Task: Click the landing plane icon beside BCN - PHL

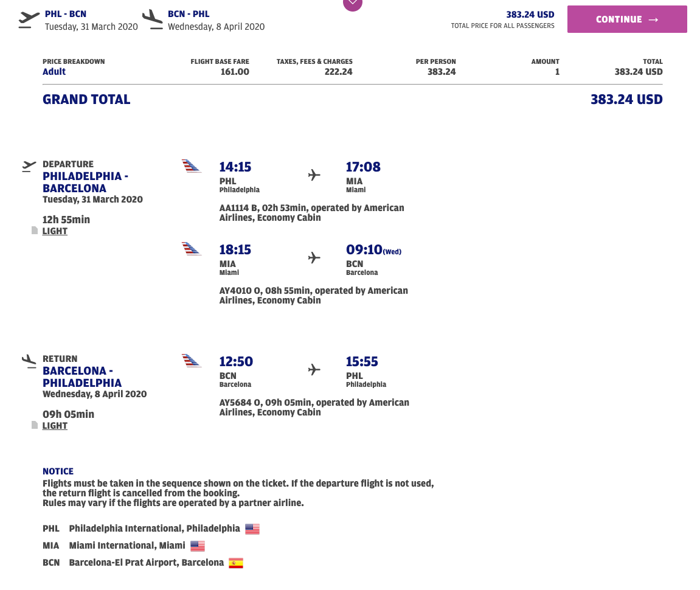Action: click(152, 19)
